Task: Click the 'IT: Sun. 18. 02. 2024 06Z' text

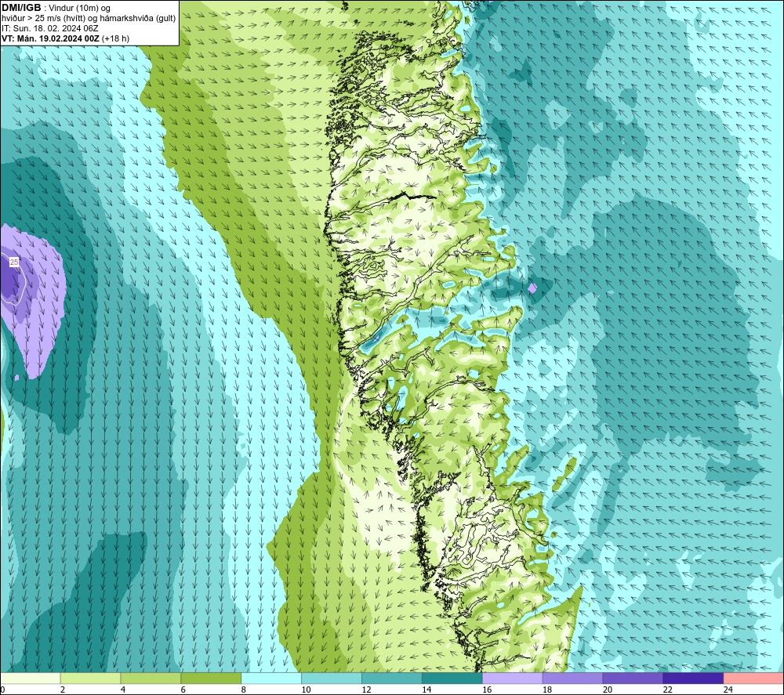Action: point(50,28)
